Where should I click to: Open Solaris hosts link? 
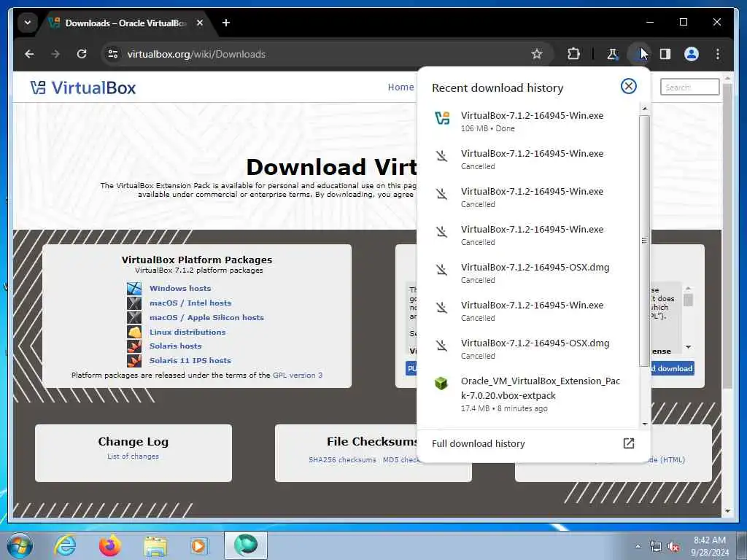click(175, 346)
